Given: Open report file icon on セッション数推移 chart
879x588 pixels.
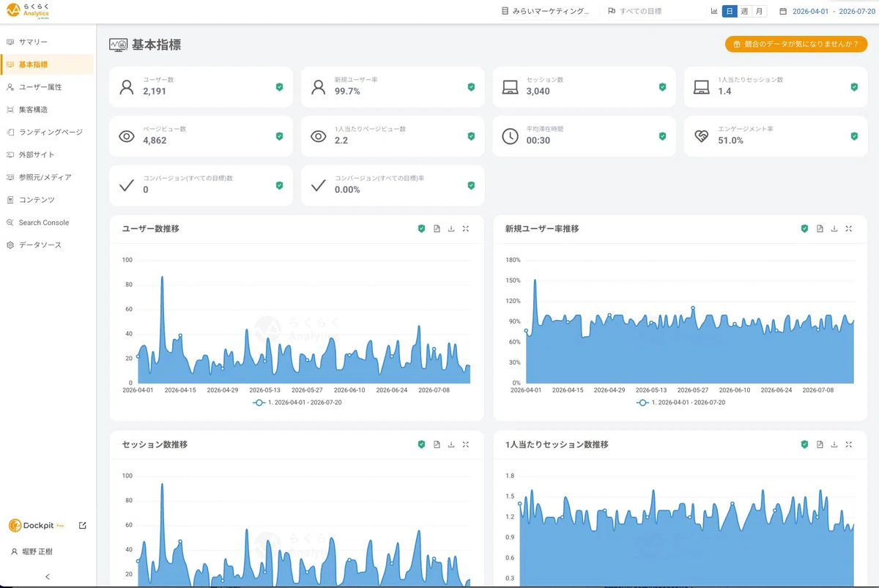Looking at the screenshot, I should click(437, 444).
